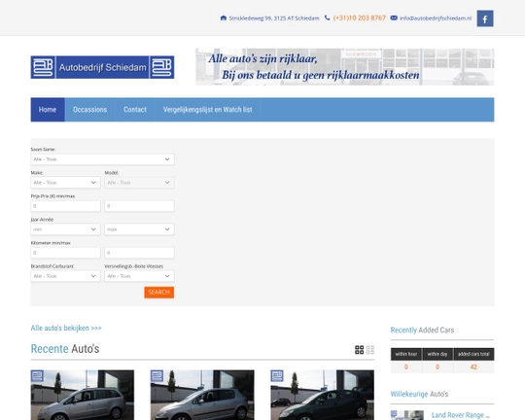Screen dimensions: 525x420
Task: Click the Land Rover small thumbnail
Action: click(x=407, y=415)
